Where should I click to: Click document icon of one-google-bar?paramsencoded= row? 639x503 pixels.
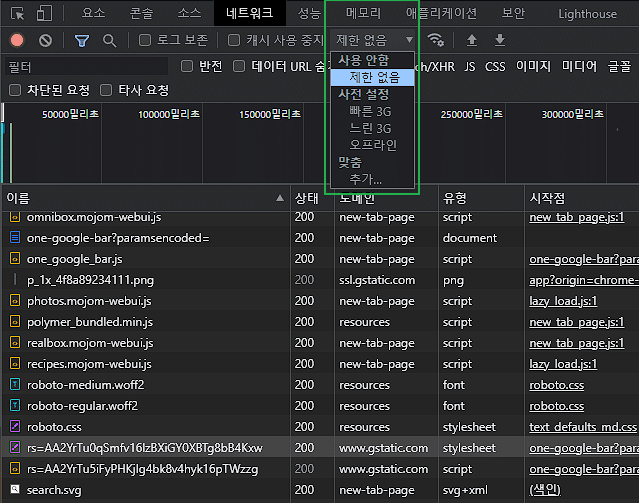[x=15, y=237]
